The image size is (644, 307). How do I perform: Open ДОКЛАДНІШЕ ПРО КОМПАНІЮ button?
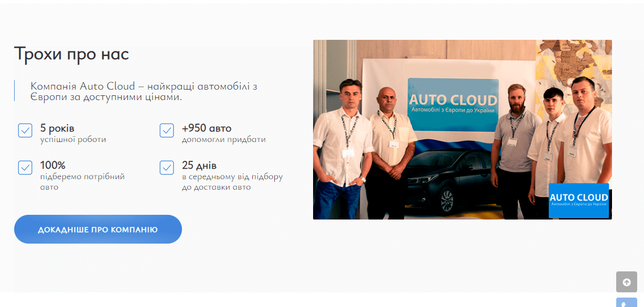tap(98, 229)
